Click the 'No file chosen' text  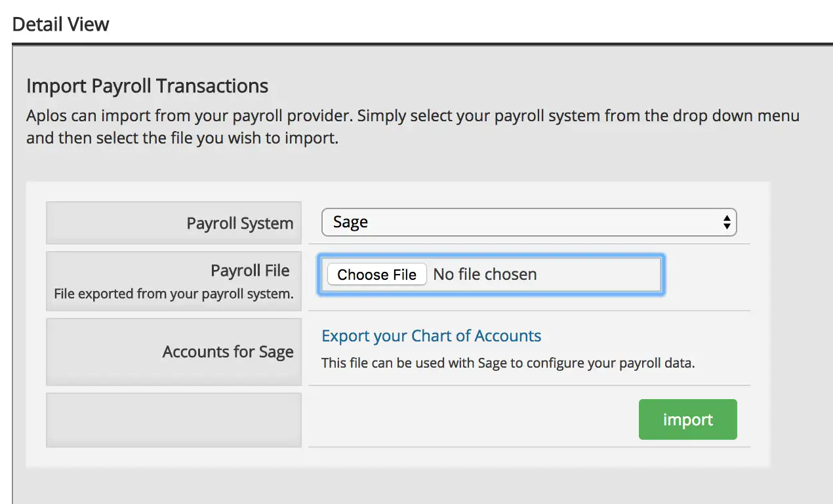(x=485, y=275)
